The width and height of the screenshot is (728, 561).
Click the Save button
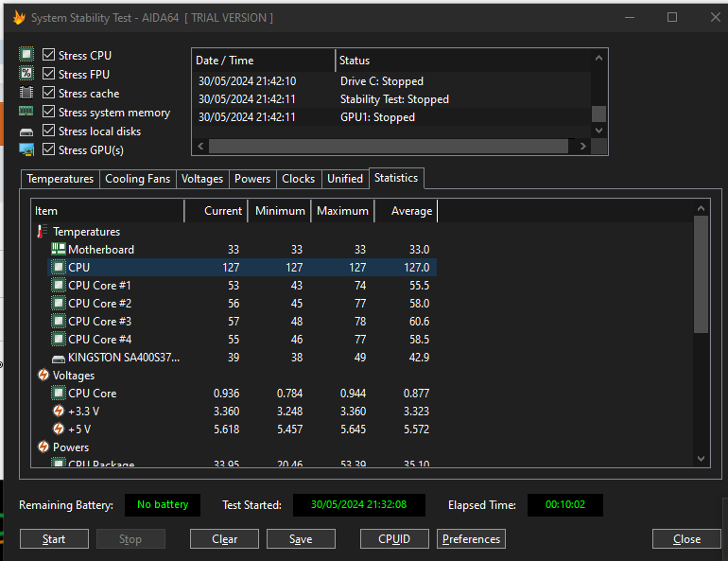coord(301,538)
